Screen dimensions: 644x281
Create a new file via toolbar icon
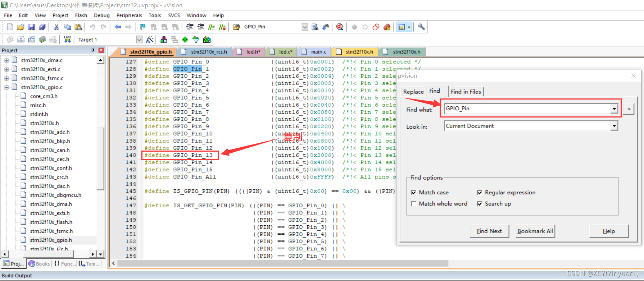[10, 27]
